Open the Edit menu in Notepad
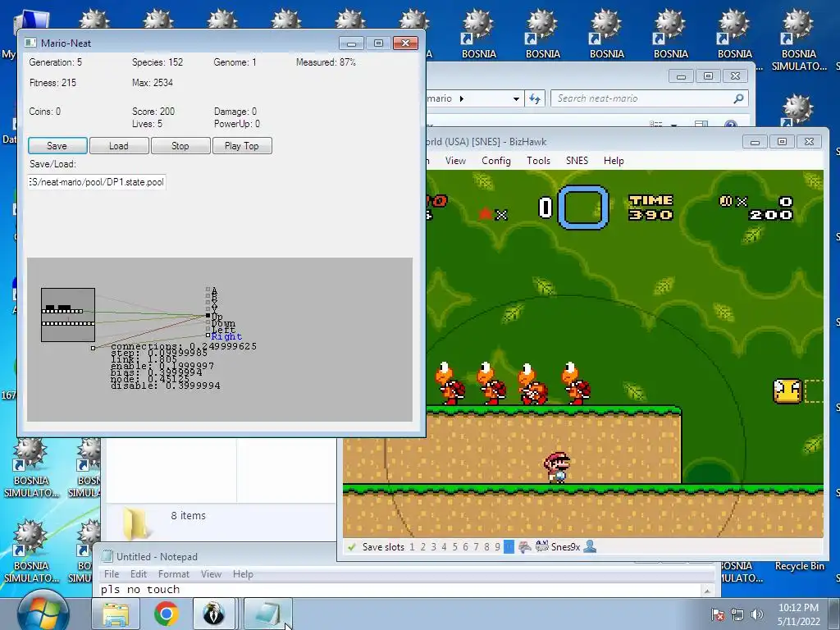This screenshot has height=630, width=840. pos(138,573)
